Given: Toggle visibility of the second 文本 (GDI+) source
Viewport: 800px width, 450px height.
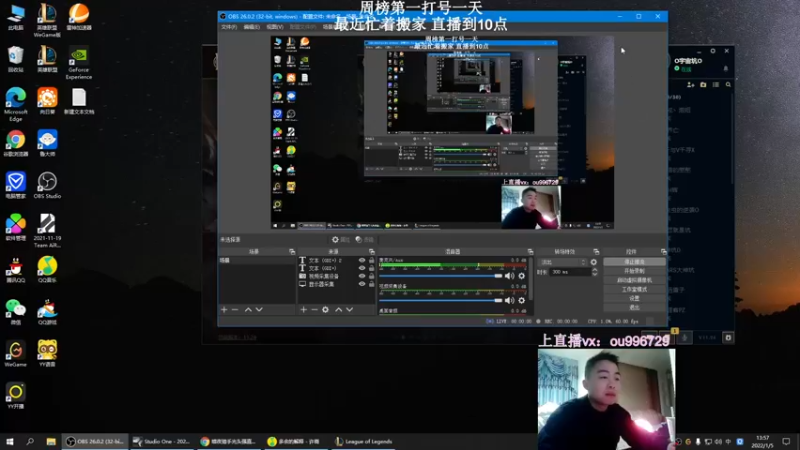Looking at the screenshot, I should 362,268.
